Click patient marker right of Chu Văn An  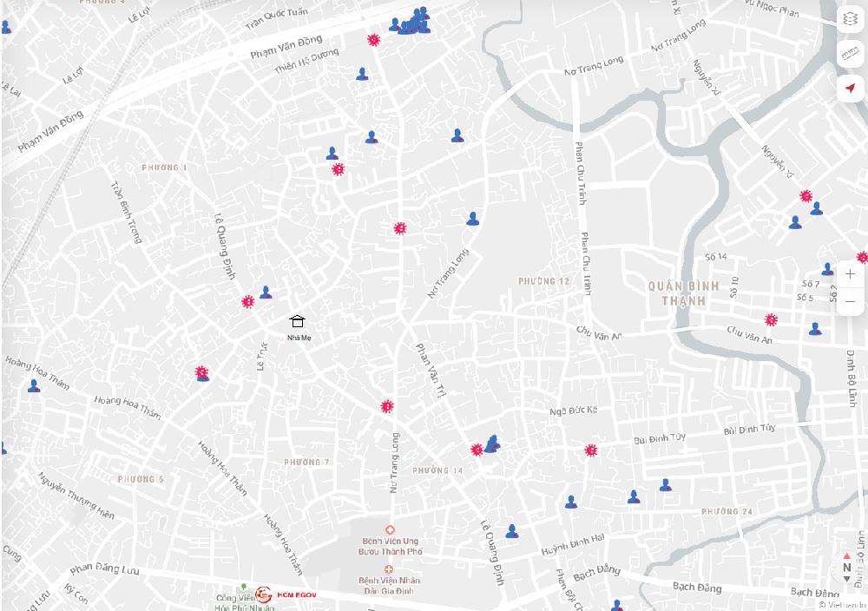point(815,329)
